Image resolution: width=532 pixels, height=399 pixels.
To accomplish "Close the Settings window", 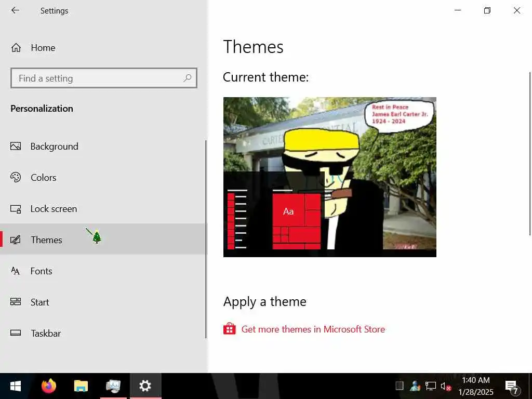I will click(517, 10).
